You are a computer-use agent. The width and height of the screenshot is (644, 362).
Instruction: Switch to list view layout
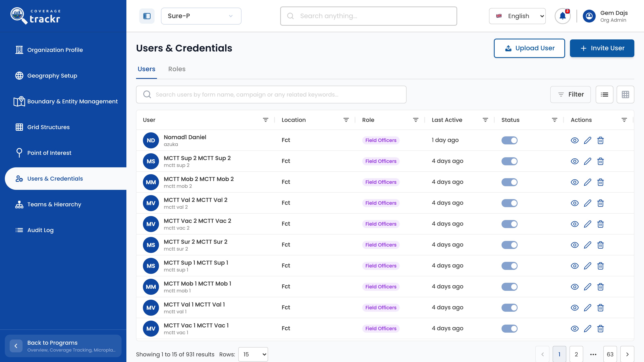click(x=604, y=95)
